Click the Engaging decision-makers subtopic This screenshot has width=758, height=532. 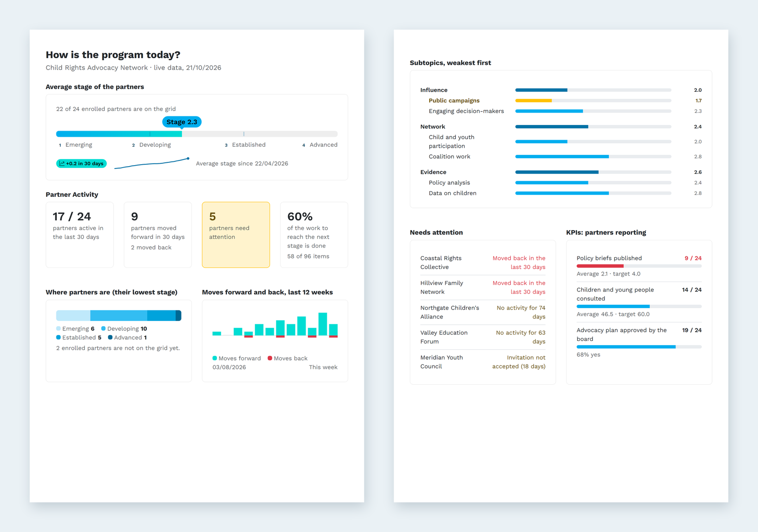pos(561,111)
